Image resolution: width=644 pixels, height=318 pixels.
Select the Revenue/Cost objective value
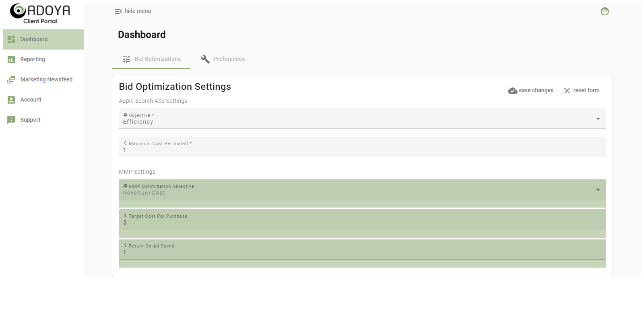[x=144, y=193]
